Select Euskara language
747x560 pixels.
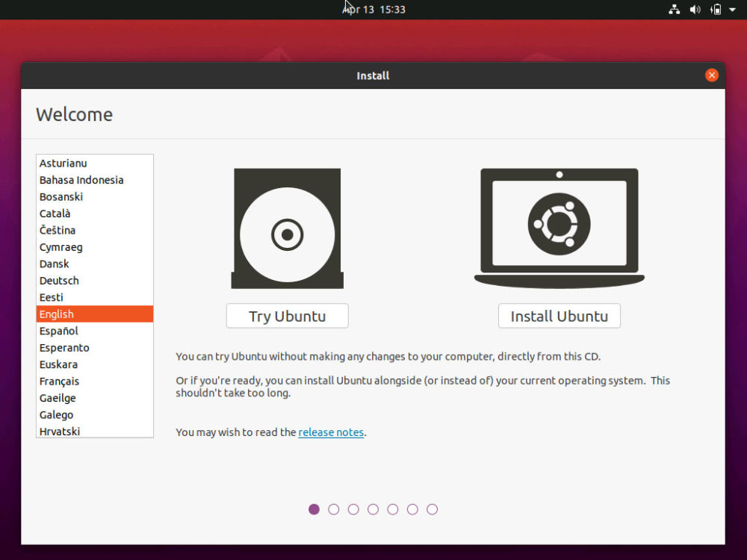pyautogui.click(x=95, y=364)
